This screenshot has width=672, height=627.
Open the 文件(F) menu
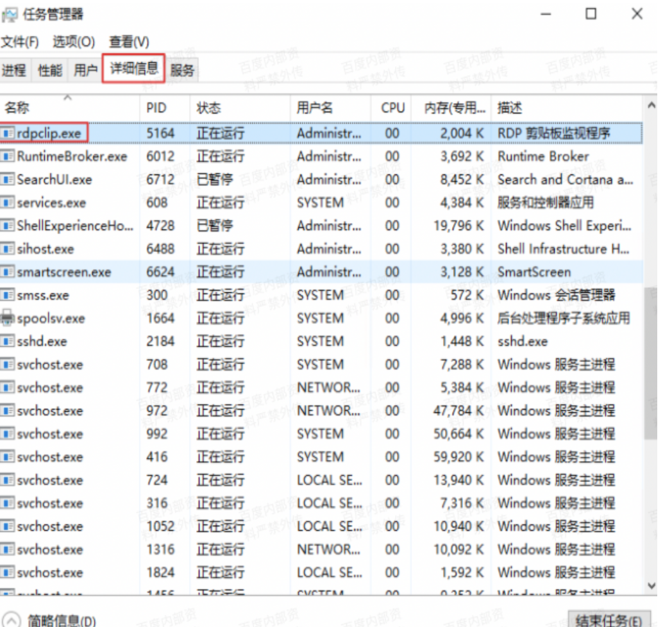20,42
